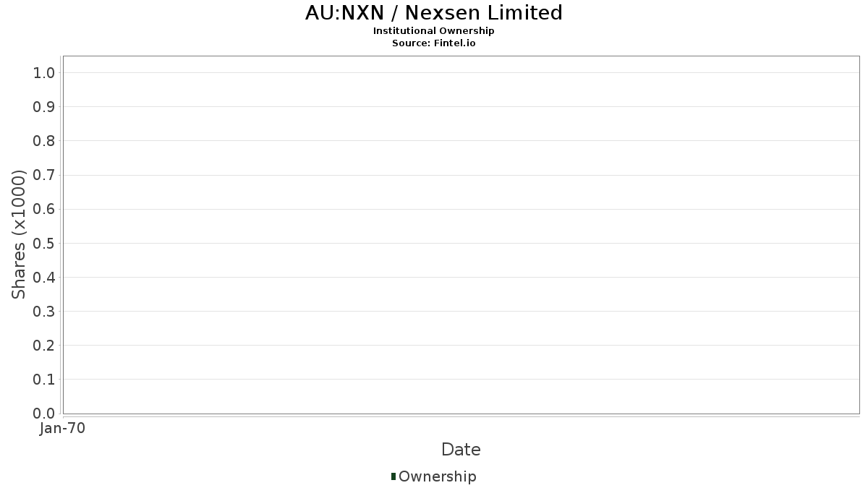The image size is (868, 488).
Task: Click the center of the empty plot area
Action: 461,235
